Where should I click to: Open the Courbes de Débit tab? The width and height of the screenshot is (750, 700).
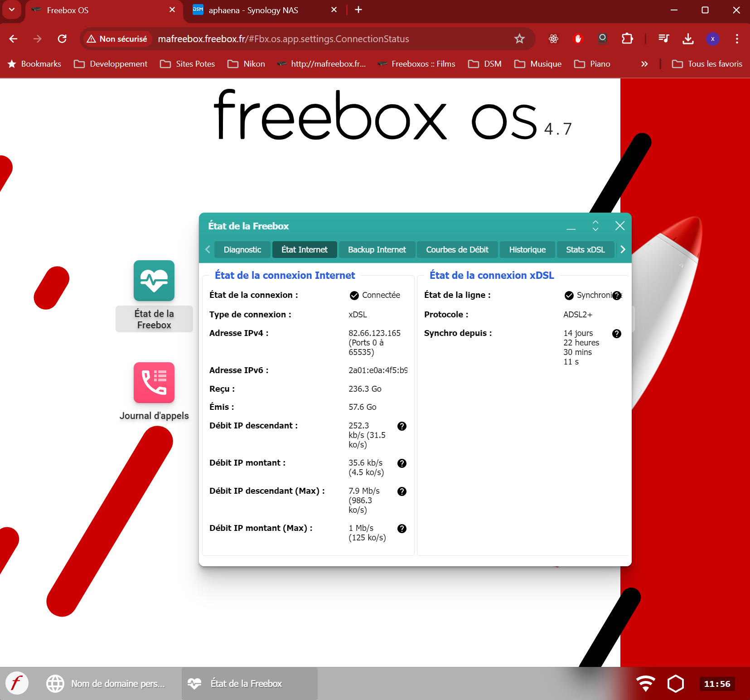click(457, 250)
